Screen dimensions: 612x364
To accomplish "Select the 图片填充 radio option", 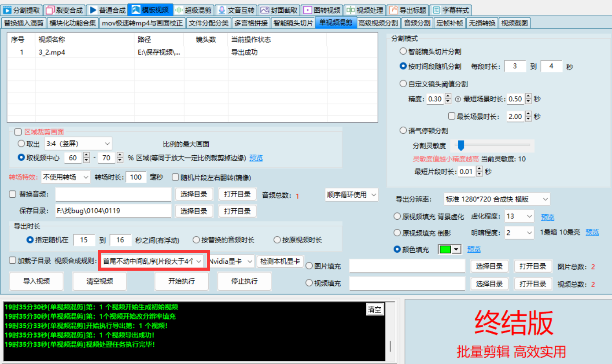I will pos(309,266).
